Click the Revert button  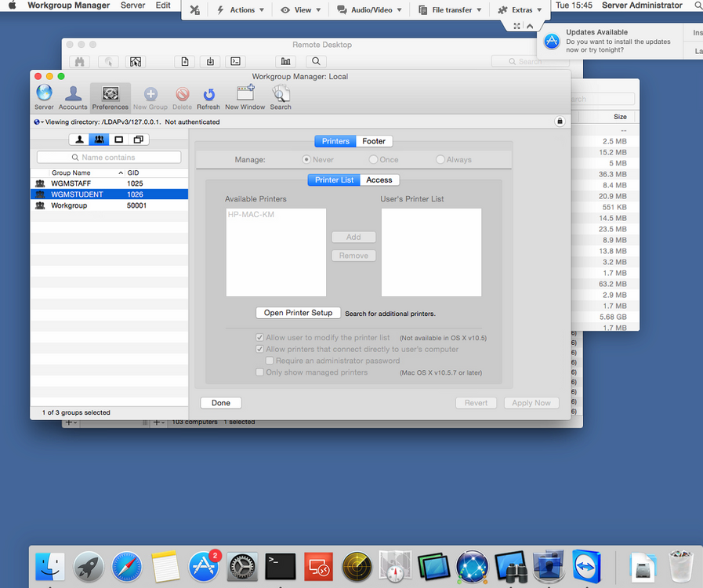tap(476, 403)
